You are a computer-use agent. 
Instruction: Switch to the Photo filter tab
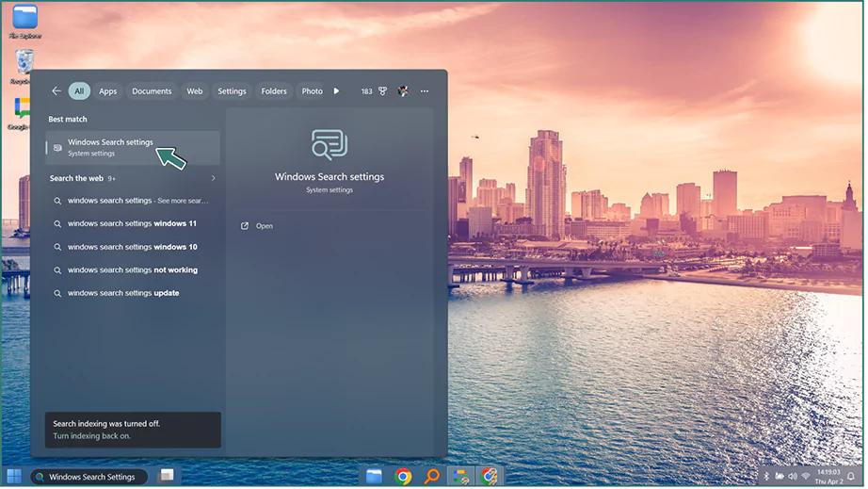tap(313, 91)
